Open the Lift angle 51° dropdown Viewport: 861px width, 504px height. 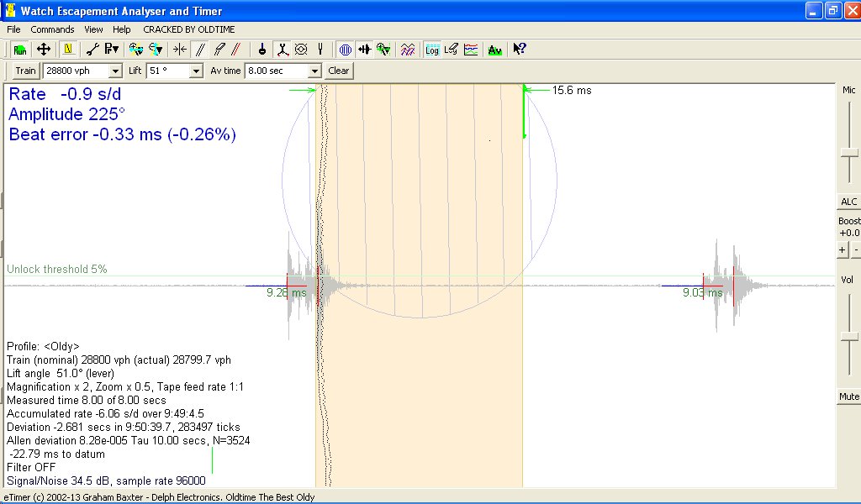click(x=196, y=71)
